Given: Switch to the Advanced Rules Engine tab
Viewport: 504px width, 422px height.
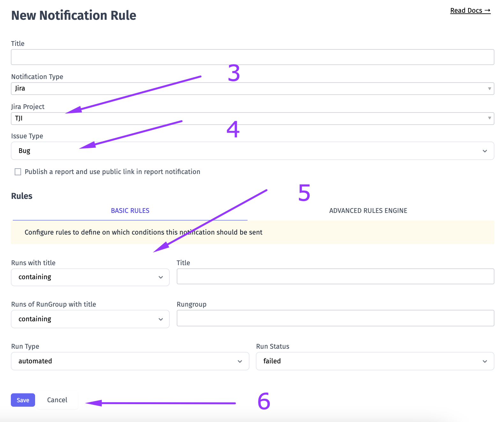Looking at the screenshot, I should (368, 211).
